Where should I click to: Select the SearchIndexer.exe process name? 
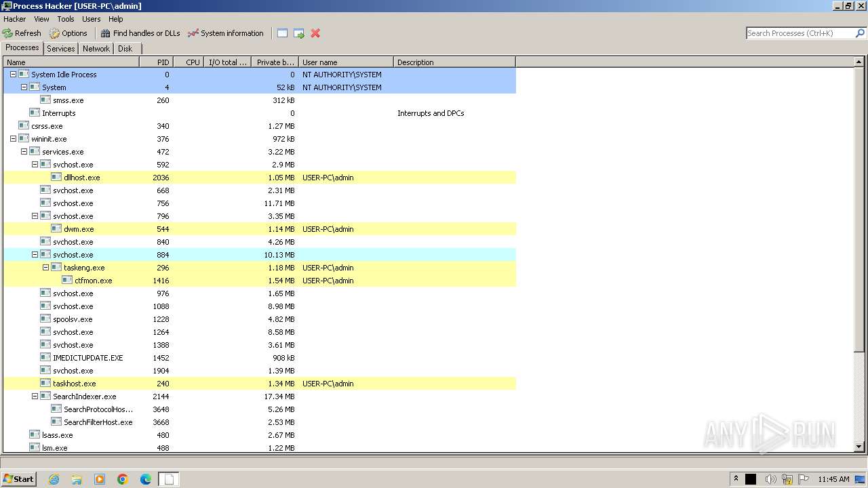[x=85, y=396]
